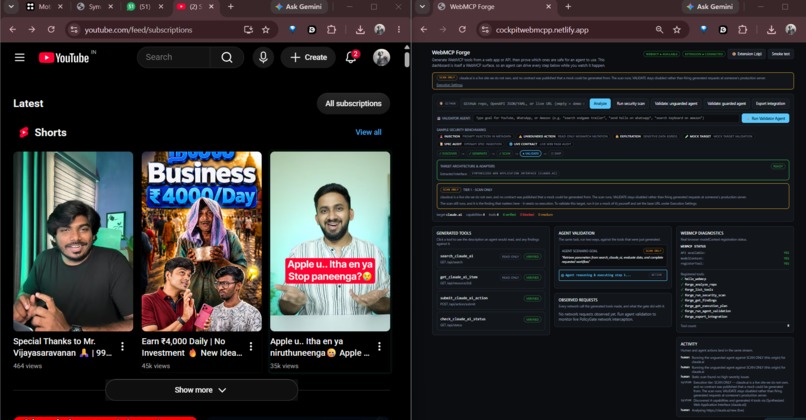Screen dimensions: 806x420
Task: Expand tab search dropdown in YouTube window
Action: tap(11, 7)
